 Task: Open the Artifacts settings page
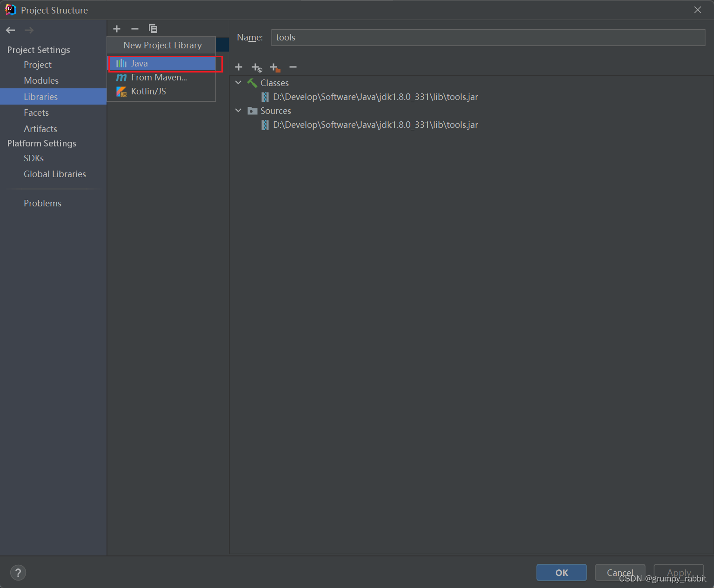[40, 129]
